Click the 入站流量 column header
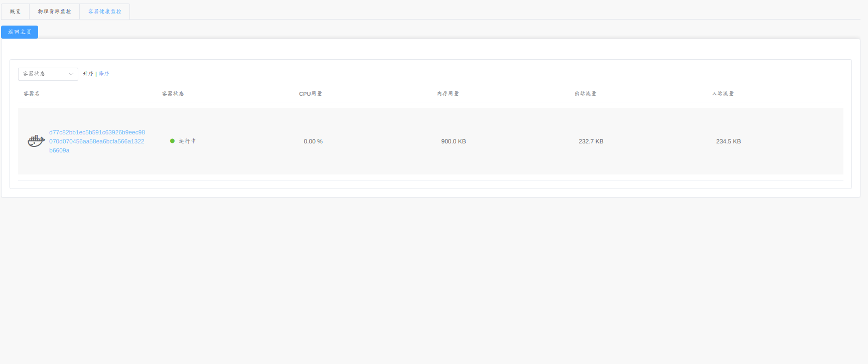 click(x=722, y=94)
